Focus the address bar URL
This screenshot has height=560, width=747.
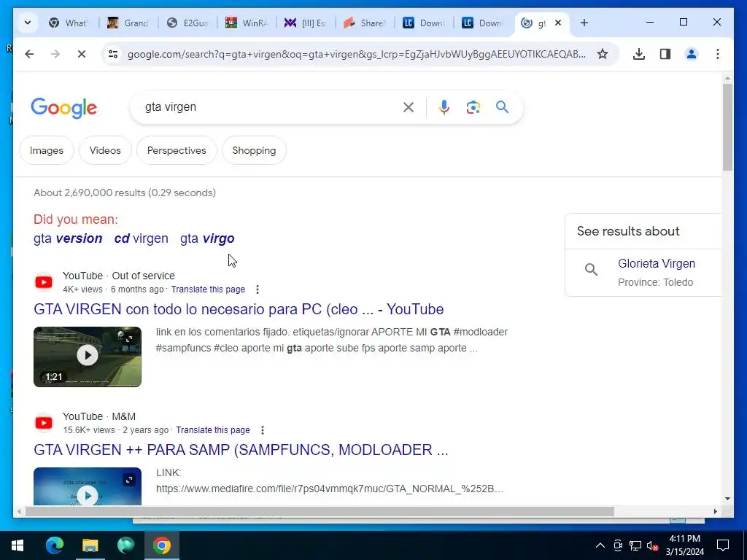tap(356, 54)
